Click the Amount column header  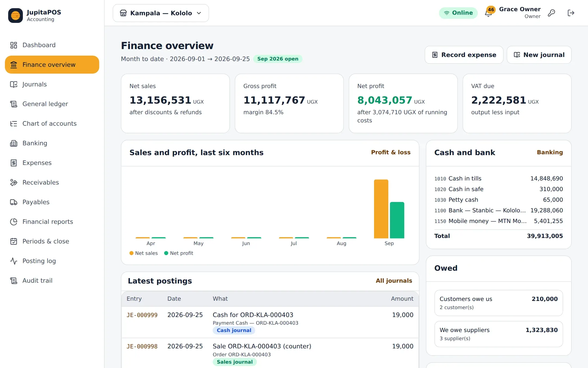[x=402, y=299]
